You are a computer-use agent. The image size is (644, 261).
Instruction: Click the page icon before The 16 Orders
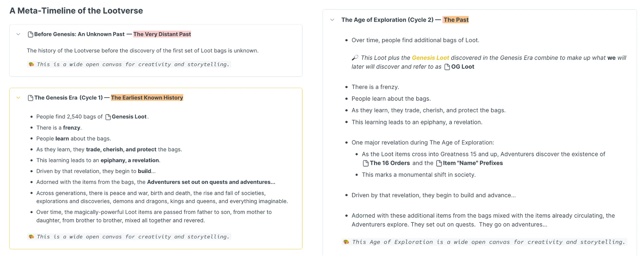click(x=366, y=163)
